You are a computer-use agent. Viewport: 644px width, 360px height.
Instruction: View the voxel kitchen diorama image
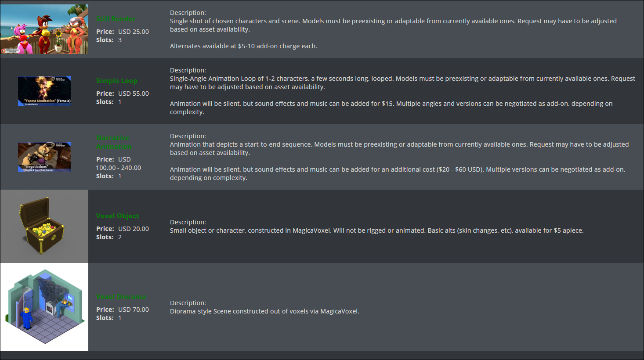44,307
